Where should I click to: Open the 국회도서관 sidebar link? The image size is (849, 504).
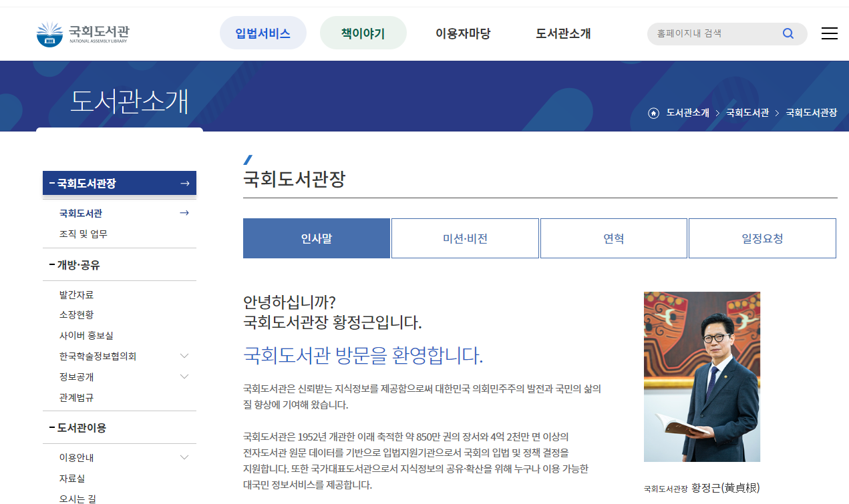point(81,214)
